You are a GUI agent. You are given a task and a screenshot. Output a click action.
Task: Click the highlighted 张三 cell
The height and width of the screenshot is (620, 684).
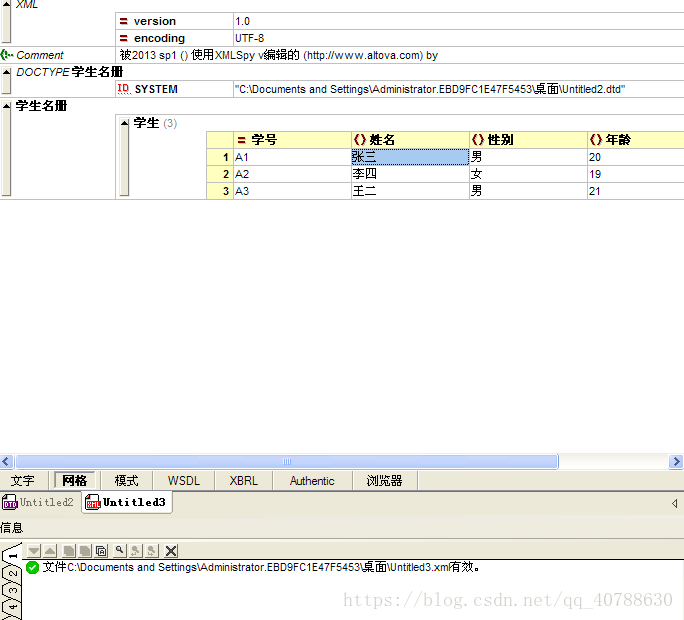tap(410, 157)
